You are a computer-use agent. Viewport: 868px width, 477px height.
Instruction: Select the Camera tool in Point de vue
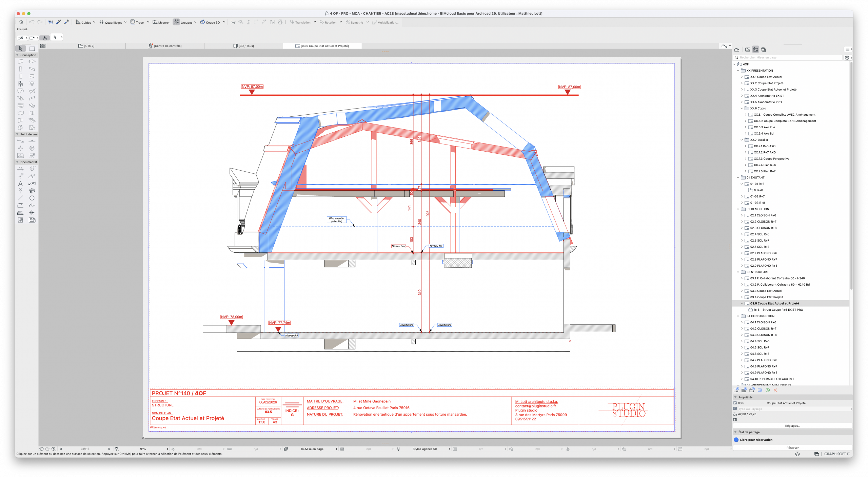coord(32,155)
